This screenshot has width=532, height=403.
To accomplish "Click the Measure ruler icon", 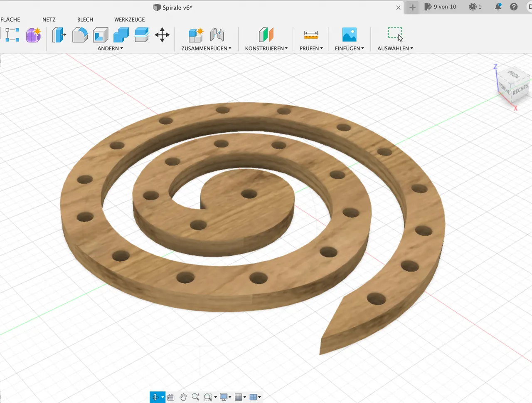I will pyautogui.click(x=311, y=35).
